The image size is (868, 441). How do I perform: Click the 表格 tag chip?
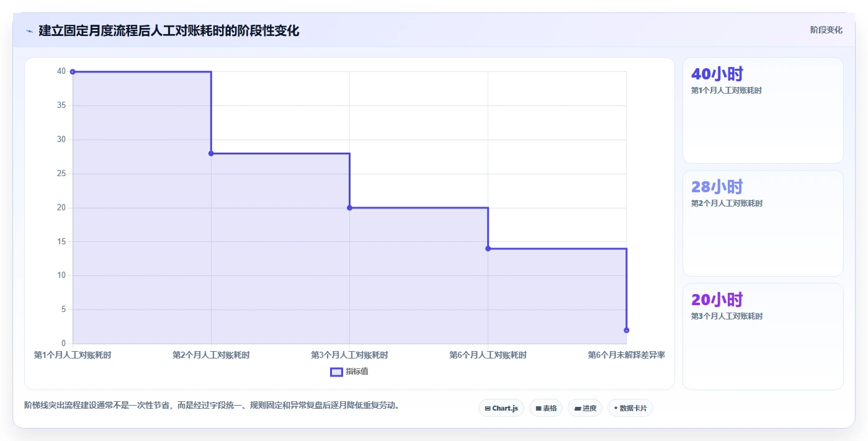pyautogui.click(x=546, y=408)
